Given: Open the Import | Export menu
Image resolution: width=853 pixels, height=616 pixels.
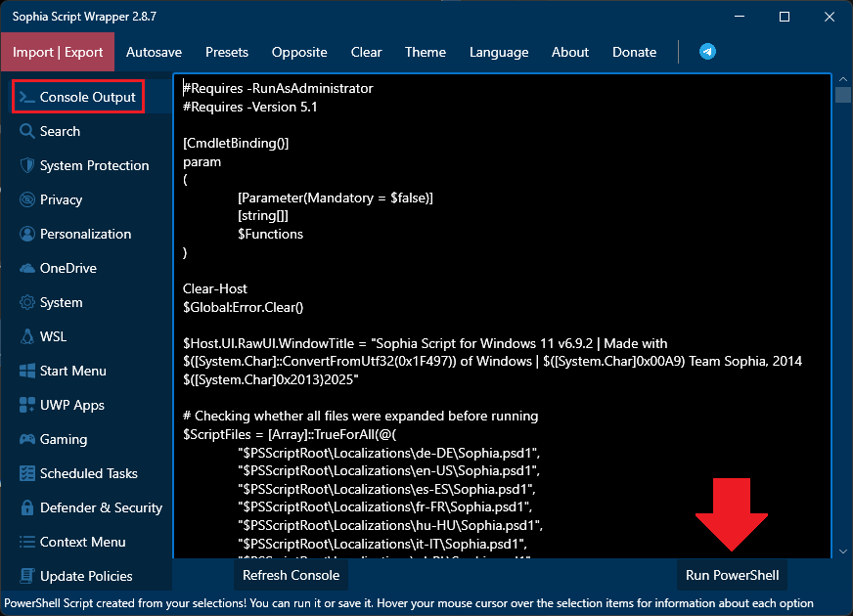Looking at the screenshot, I should click(58, 52).
